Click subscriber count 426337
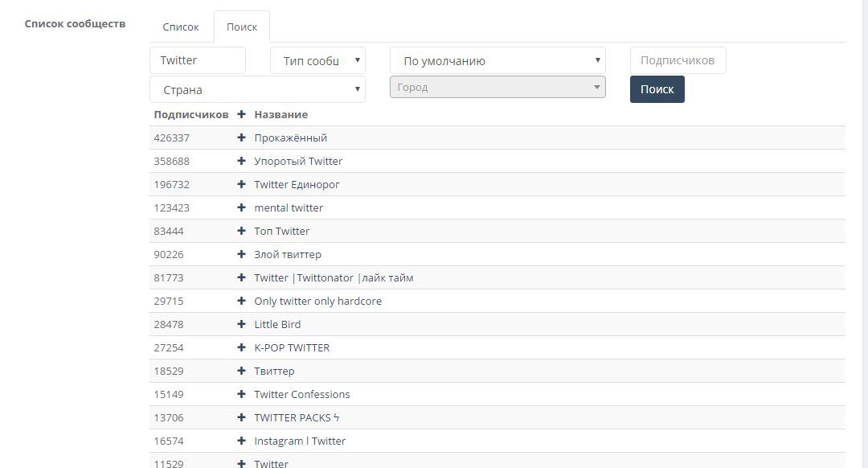 pyautogui.click(x=172, y=138)
